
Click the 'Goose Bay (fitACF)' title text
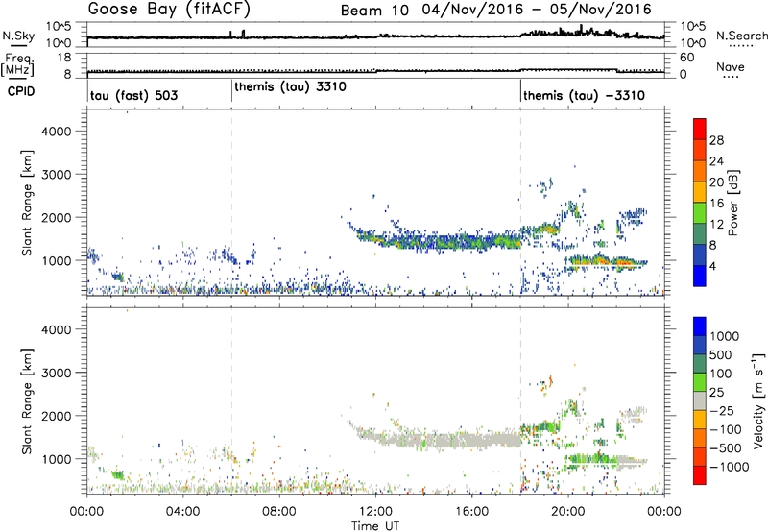169,10
